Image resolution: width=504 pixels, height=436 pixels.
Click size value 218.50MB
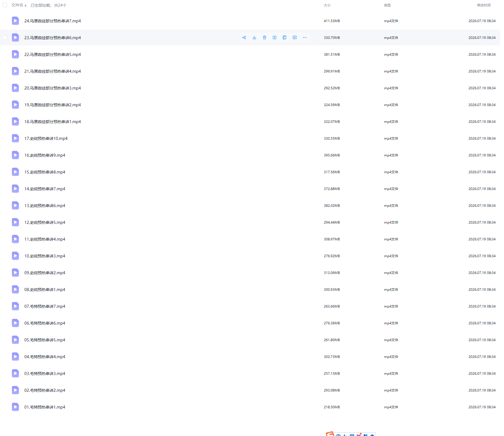(332, 407)
